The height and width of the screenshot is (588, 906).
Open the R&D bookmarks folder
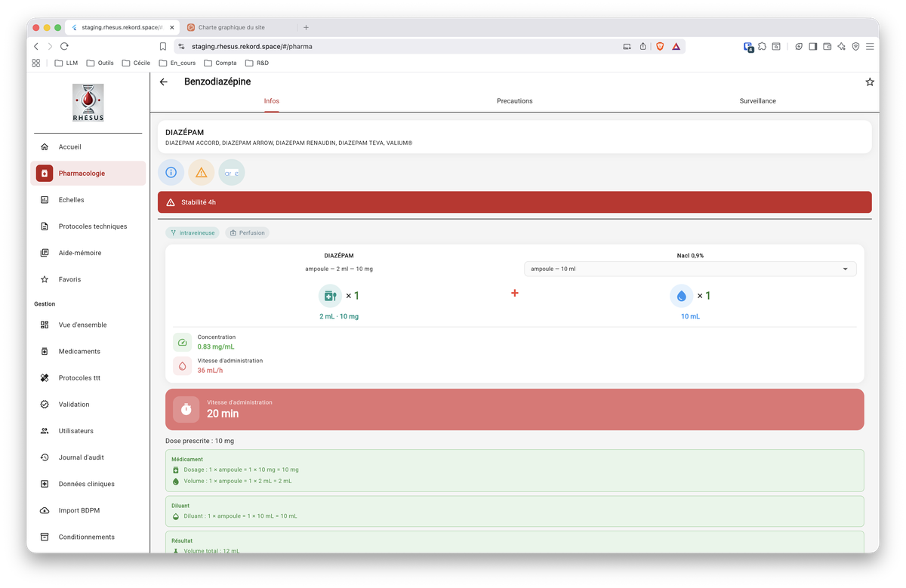257,63
